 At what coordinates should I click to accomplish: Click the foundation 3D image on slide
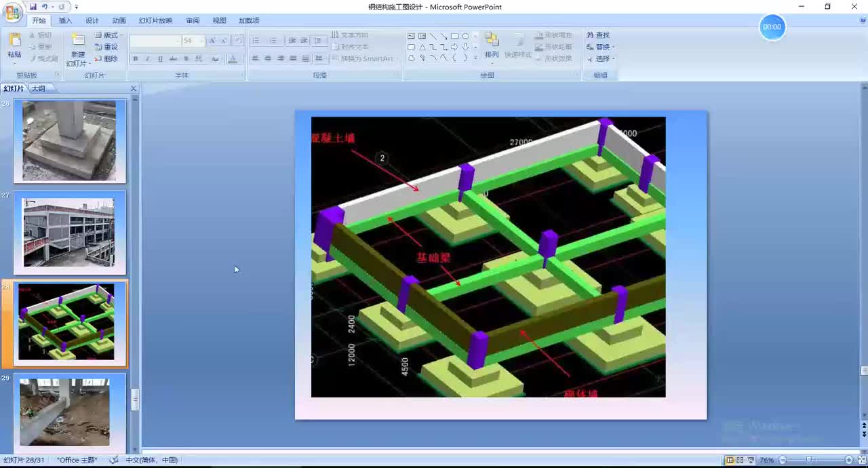(x=488, y=257)
